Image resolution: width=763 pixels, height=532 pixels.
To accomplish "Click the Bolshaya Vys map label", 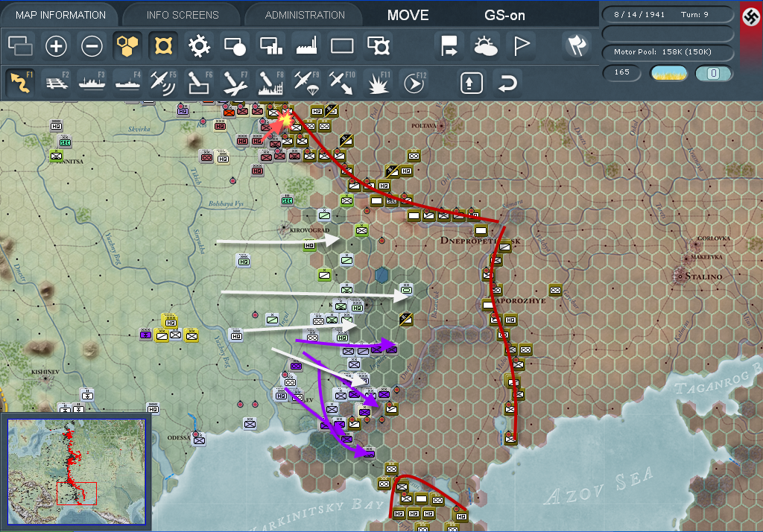I will coord(227,203).
